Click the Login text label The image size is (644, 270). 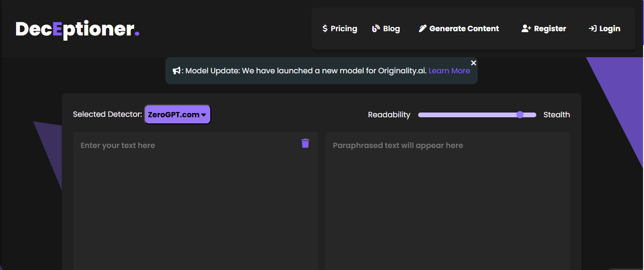[x=610, y=29]
